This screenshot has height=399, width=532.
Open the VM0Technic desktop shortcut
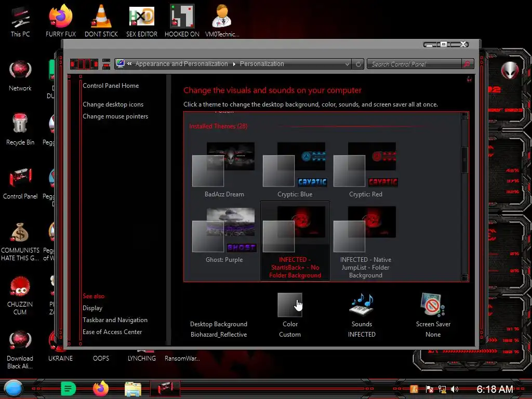tap(222, 21)
